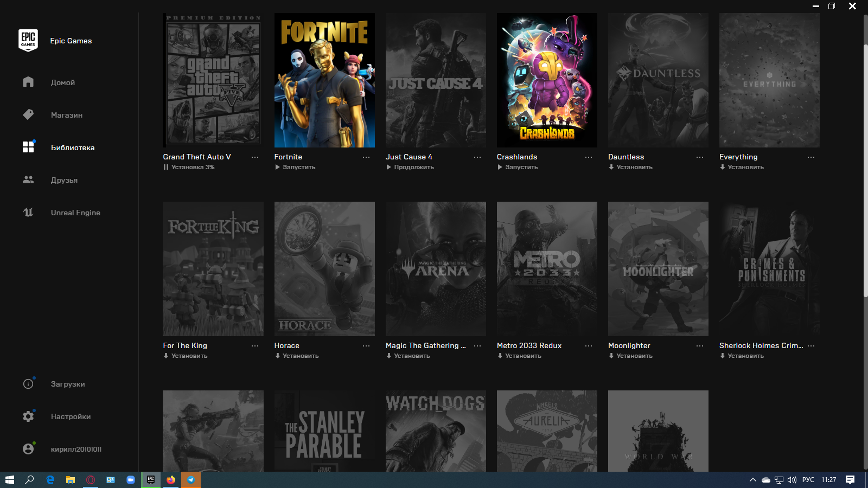
Task: Open Загрузки in the sidebar
Action: [68, 384]
